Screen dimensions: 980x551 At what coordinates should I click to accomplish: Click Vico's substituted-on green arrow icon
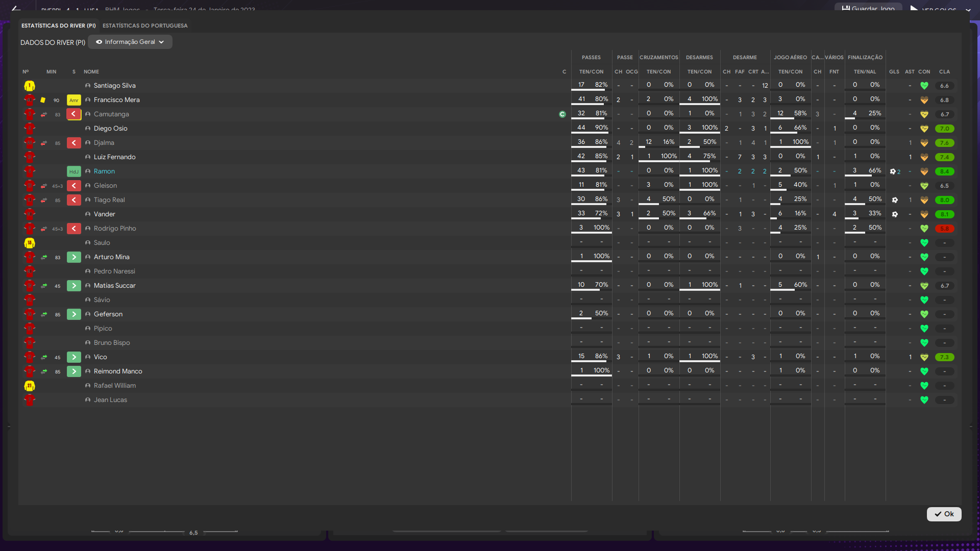pos(74,357)
